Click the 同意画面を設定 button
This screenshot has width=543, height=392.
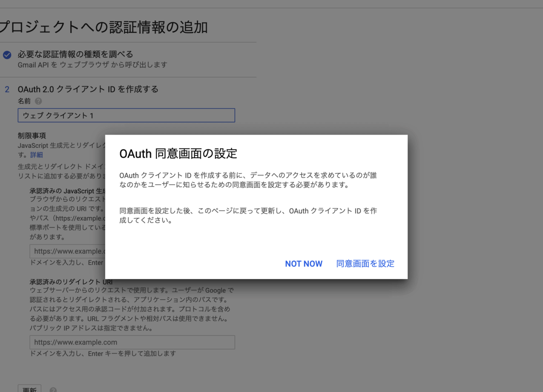click(x=365, y=264)
